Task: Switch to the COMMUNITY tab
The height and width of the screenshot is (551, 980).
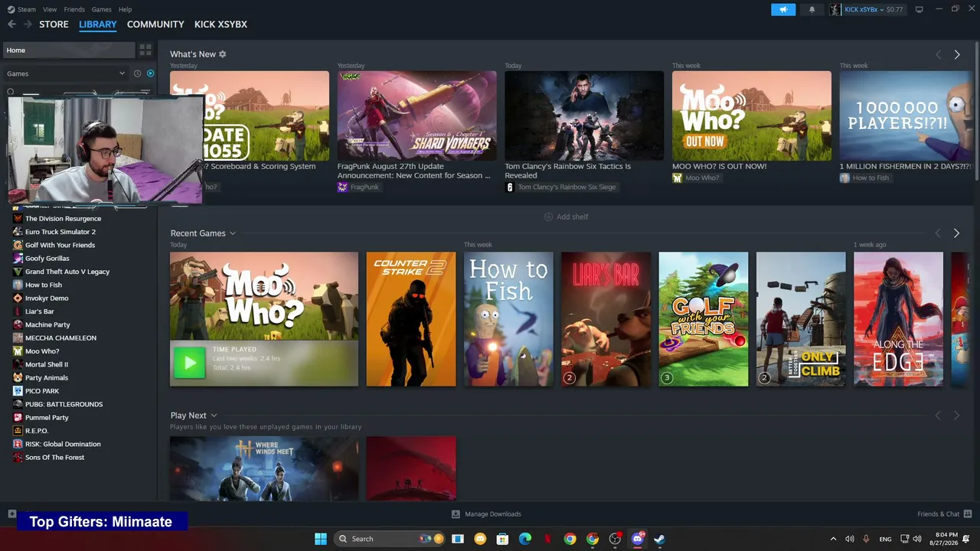Action: [155, 24]
